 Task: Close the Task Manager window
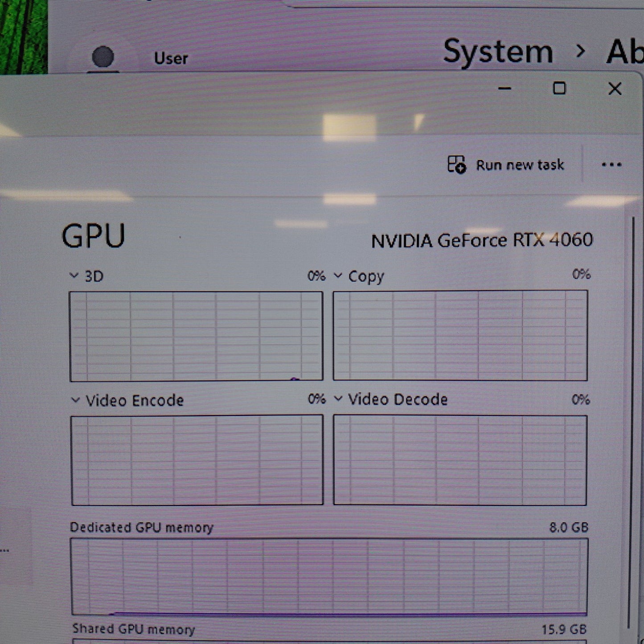pos(615,89)
